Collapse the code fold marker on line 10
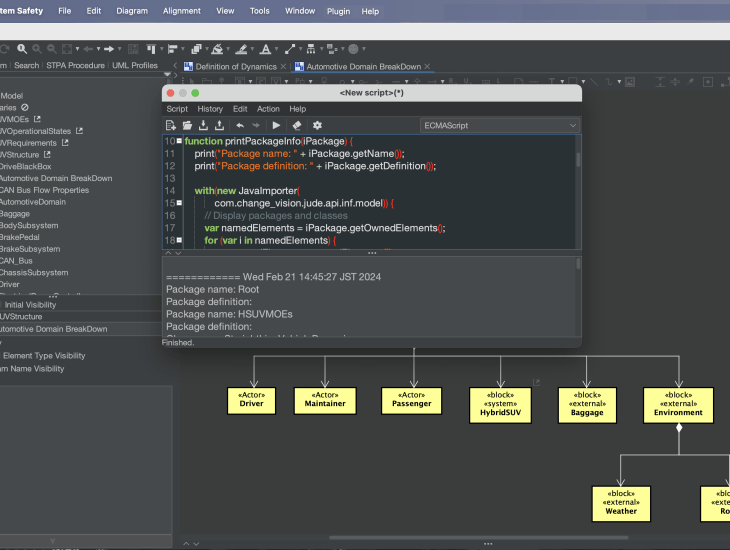 click(179, 142)
